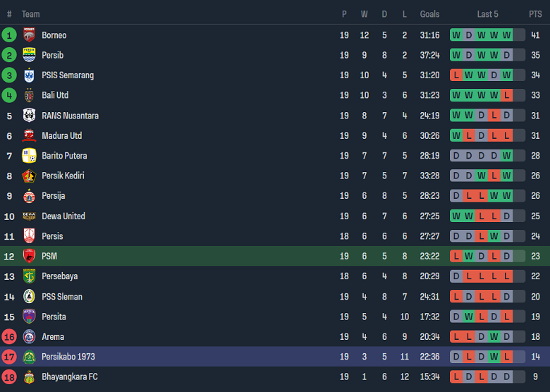Click the Last 5 column header
Image resolution: width=550 pixels, height=392 pixels.
coord(487,14)
